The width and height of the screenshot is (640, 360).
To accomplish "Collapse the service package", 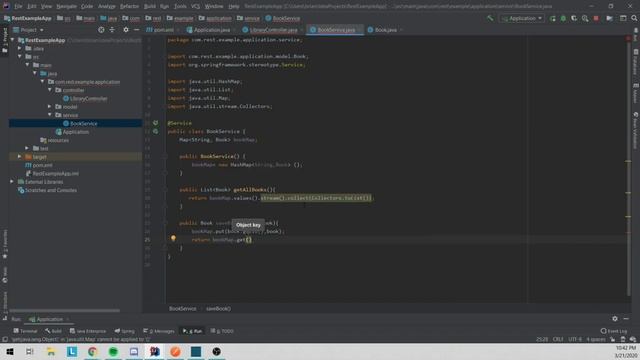I will [50, 115].
